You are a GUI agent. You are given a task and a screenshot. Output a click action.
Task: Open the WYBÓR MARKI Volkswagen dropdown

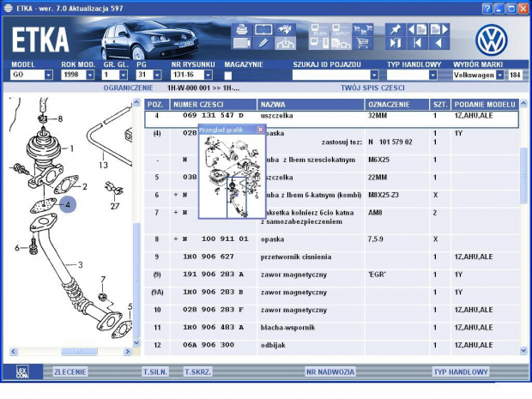click(499, 75)
